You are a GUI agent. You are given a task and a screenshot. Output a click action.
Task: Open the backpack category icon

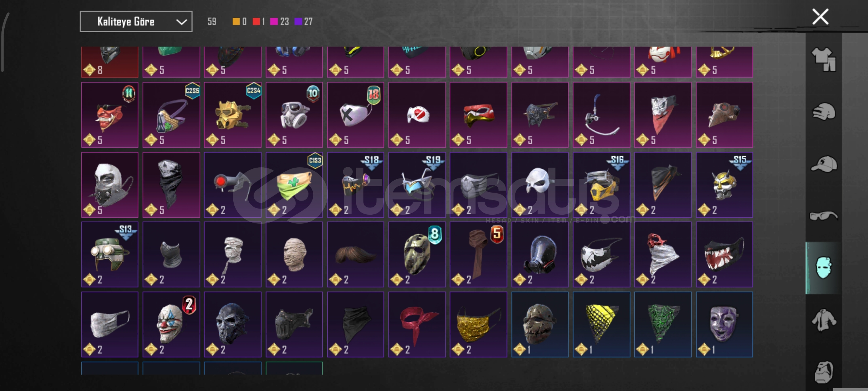824,372
